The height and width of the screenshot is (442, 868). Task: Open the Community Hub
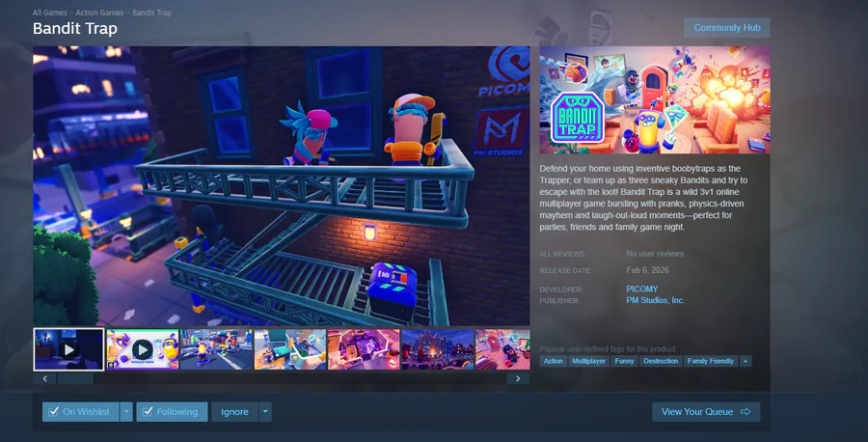727,28
